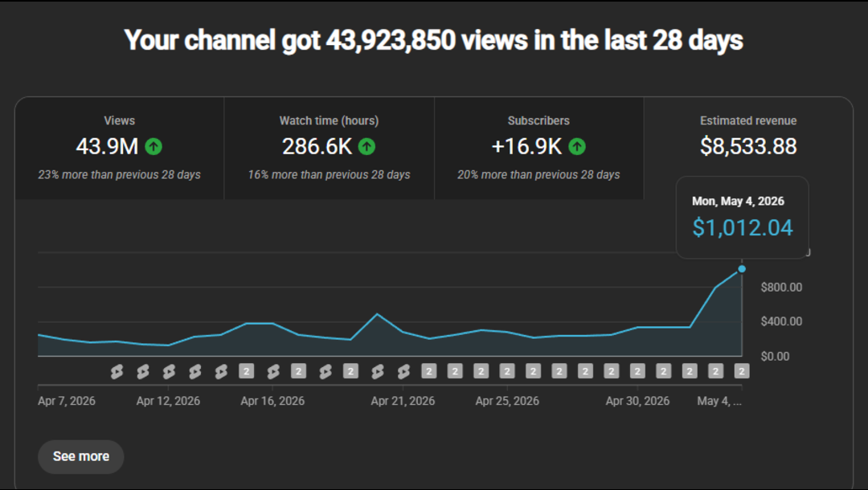
Task: Click the green up arrow beside 43.9M
Action: 154,146
